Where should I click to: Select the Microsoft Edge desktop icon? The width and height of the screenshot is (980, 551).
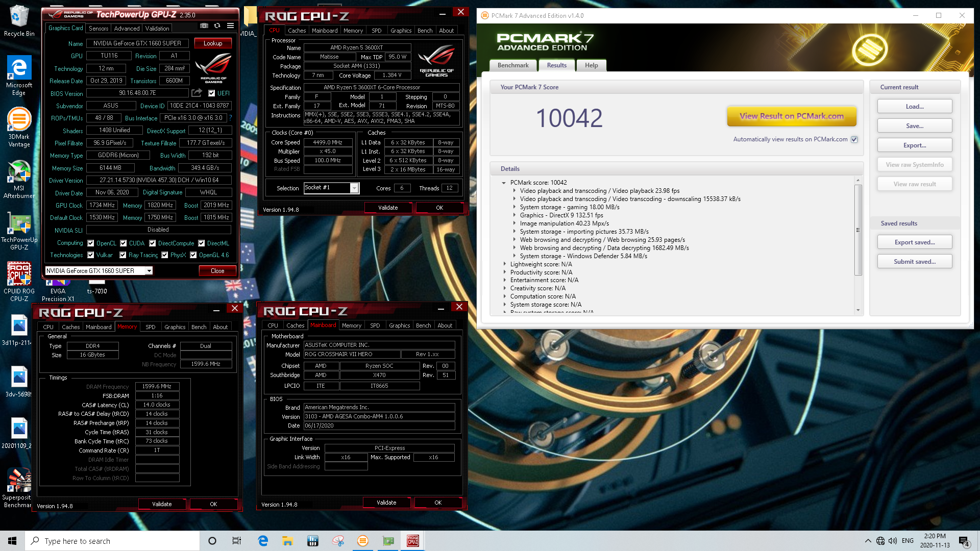pyautogui.click(x=19, y=76)
